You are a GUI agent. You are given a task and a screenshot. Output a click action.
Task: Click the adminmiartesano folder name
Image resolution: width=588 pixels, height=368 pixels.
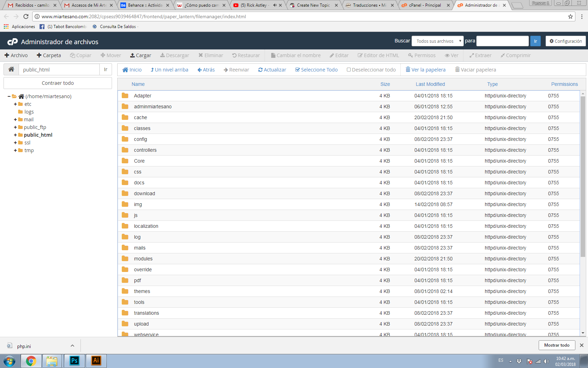pos(153,107)
